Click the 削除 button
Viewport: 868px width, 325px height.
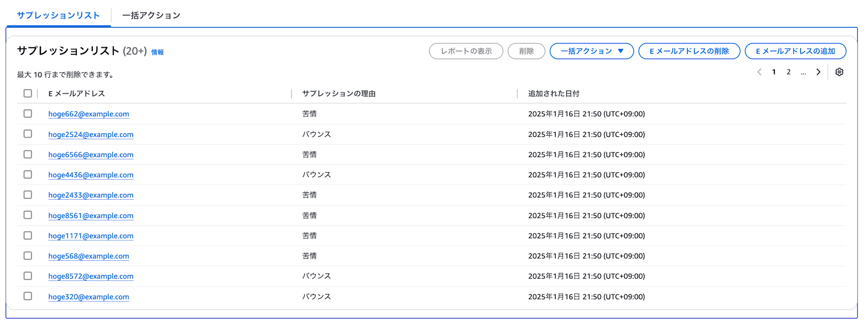(x=526, y=51)
